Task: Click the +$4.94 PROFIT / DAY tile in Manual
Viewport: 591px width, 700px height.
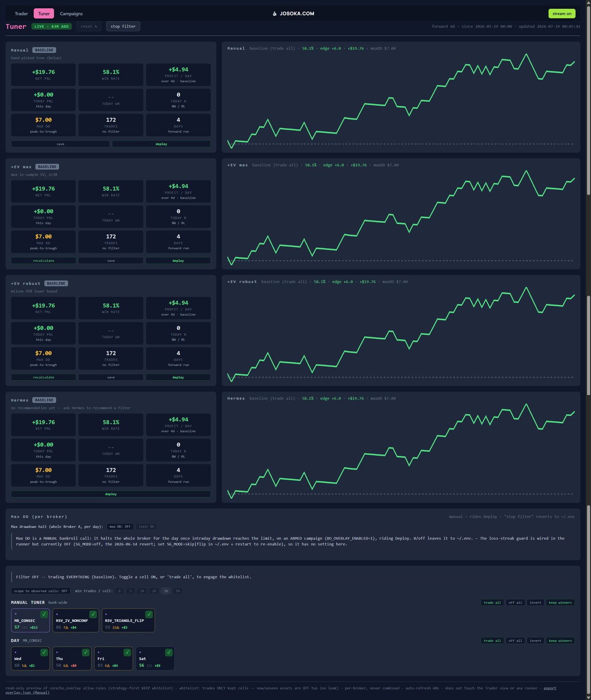Action: click(178, 75)
